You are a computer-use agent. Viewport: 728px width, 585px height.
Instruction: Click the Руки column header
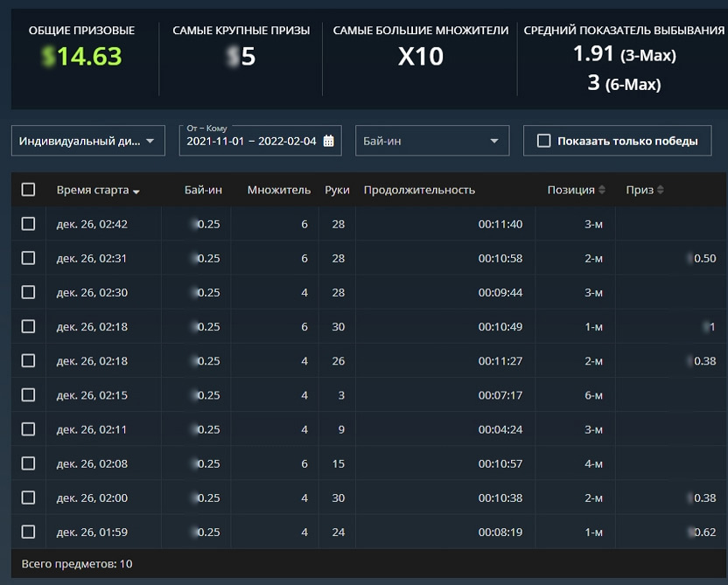pos(337,190)
